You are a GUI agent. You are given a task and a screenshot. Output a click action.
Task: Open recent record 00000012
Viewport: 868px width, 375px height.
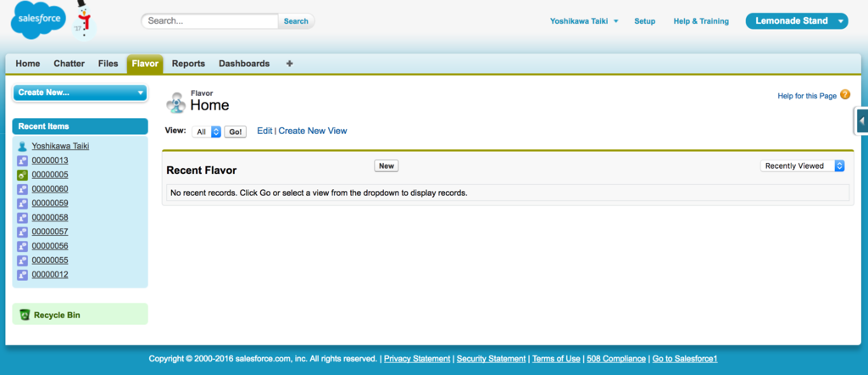(x=50, y=275)
